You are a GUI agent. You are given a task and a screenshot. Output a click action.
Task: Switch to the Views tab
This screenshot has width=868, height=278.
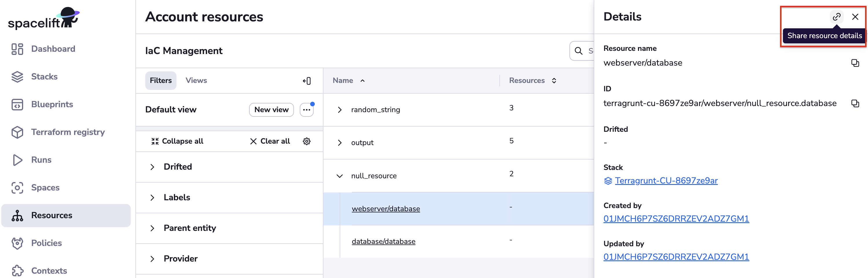coord(196,80)
